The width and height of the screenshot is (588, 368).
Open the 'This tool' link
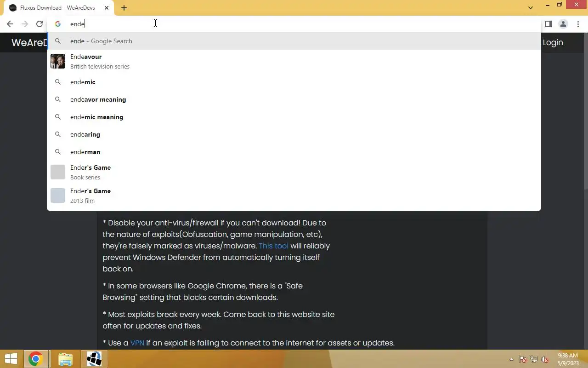[273, 246]
